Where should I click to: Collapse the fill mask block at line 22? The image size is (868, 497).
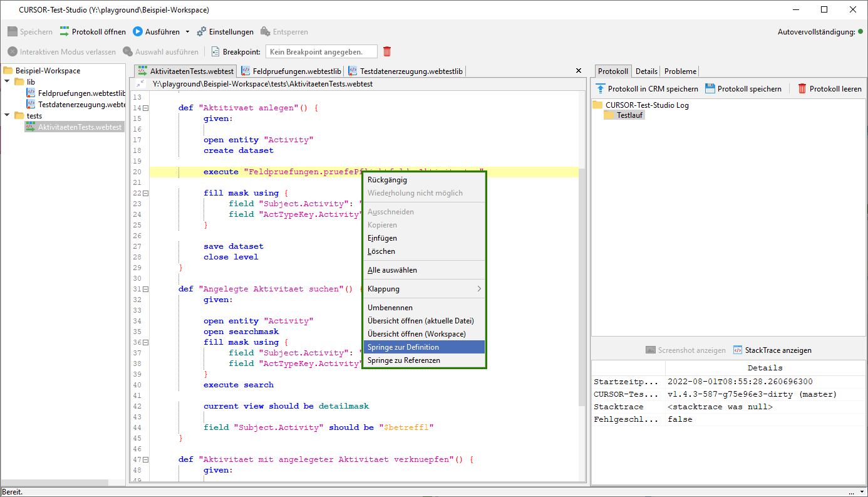click(x=145, y=193)
